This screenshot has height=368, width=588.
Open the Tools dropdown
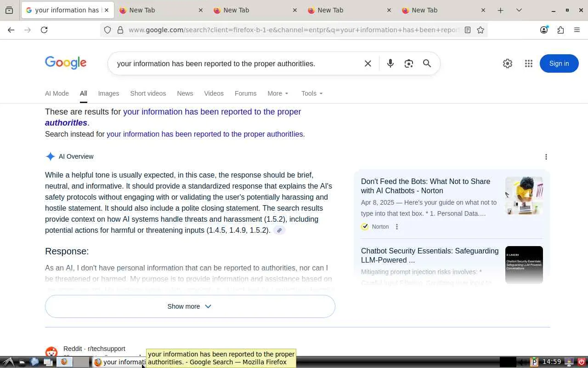coord(312,93)
